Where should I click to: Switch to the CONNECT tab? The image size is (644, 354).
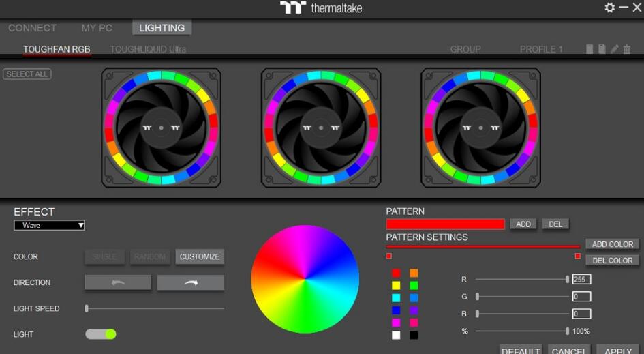pos(32,28)
